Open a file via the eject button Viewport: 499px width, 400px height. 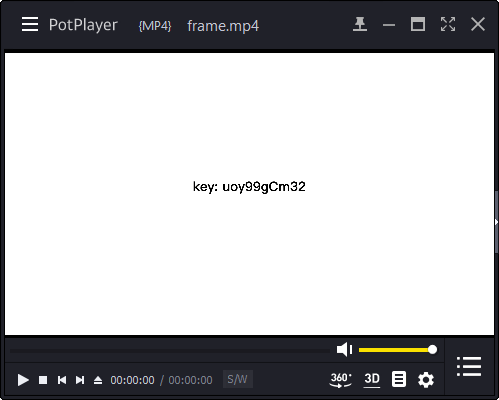98,380
